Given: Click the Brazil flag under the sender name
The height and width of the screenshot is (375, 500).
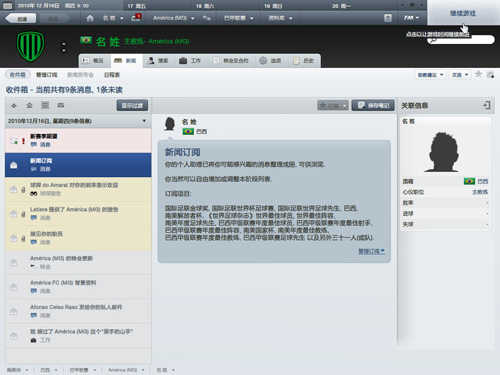Looking at the screenshot, I should [x=188, y=131].
